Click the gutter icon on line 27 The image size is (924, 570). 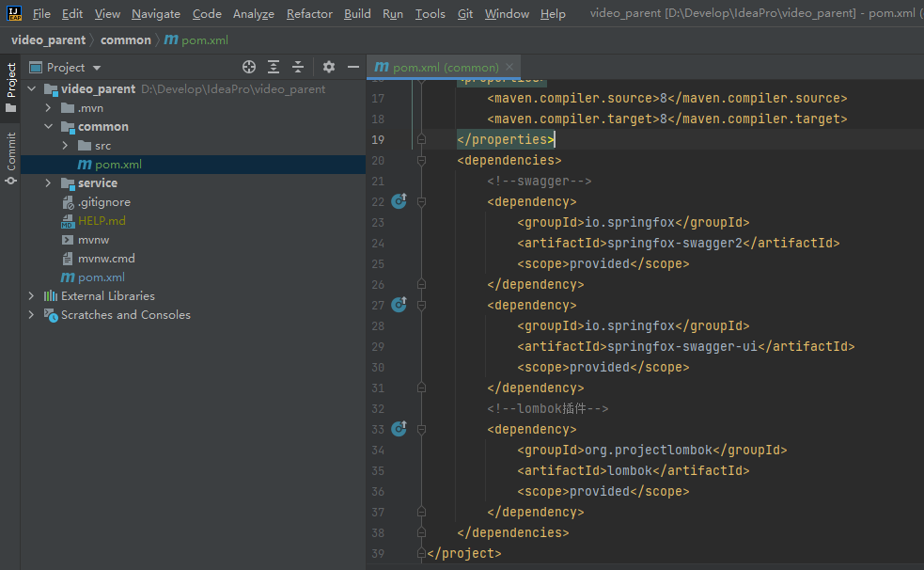[399, 305]
